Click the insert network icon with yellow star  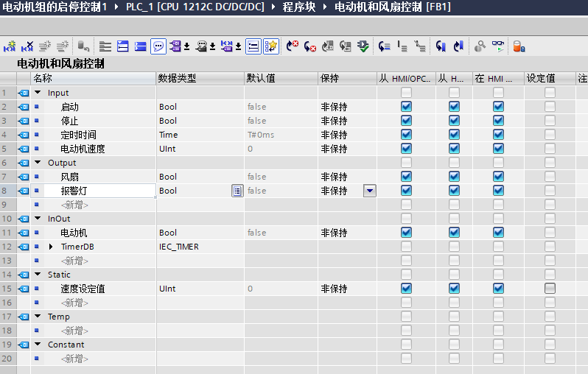(10, 46)
